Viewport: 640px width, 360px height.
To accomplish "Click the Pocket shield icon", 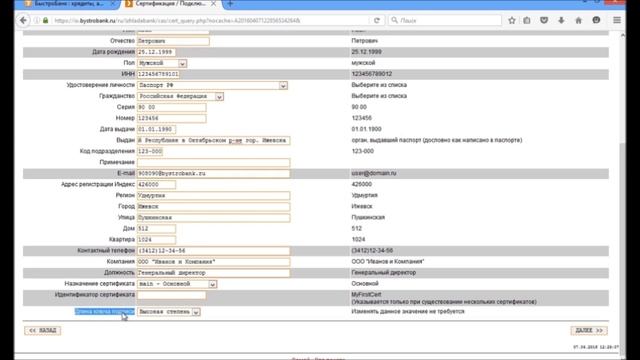I will click(544, 20).
